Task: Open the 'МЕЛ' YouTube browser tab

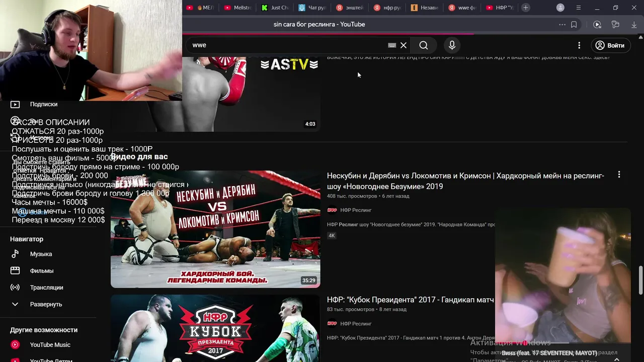Action: [200, 8]
